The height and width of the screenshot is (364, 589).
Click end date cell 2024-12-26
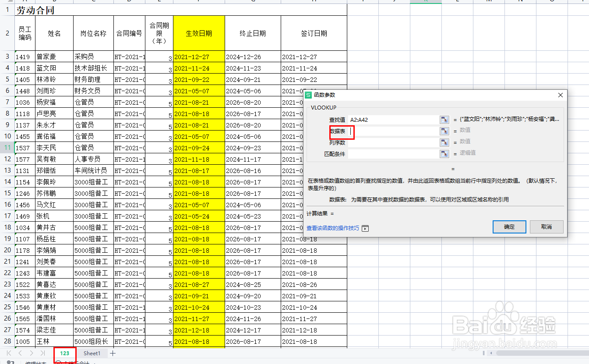click(x=253, y=57)
